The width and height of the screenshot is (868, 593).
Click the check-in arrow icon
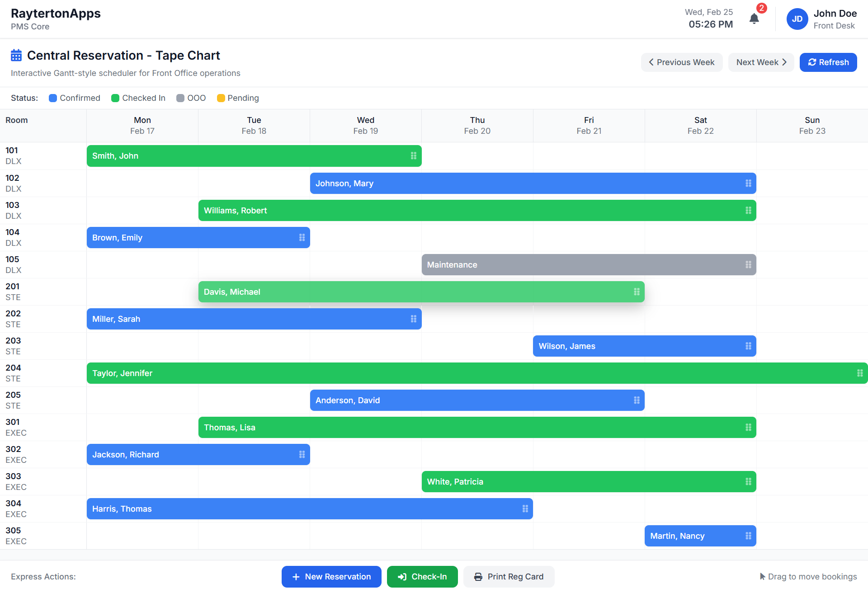point(401,577)
